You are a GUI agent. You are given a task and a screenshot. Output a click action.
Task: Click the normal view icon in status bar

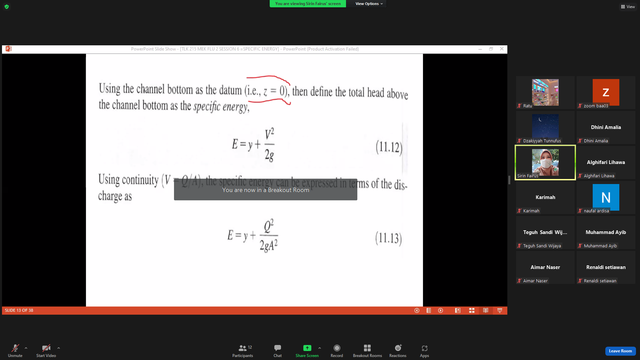point(458,311)
